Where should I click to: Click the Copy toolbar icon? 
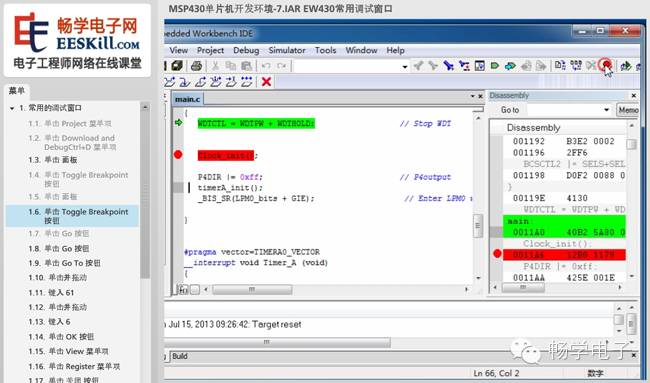(x=230, y=65)
